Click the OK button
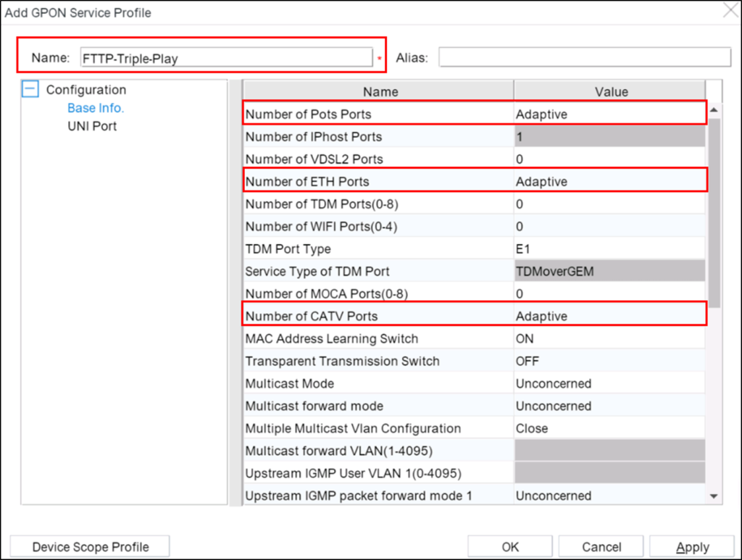This screenshot has height=560, width=742. point(510,546)
